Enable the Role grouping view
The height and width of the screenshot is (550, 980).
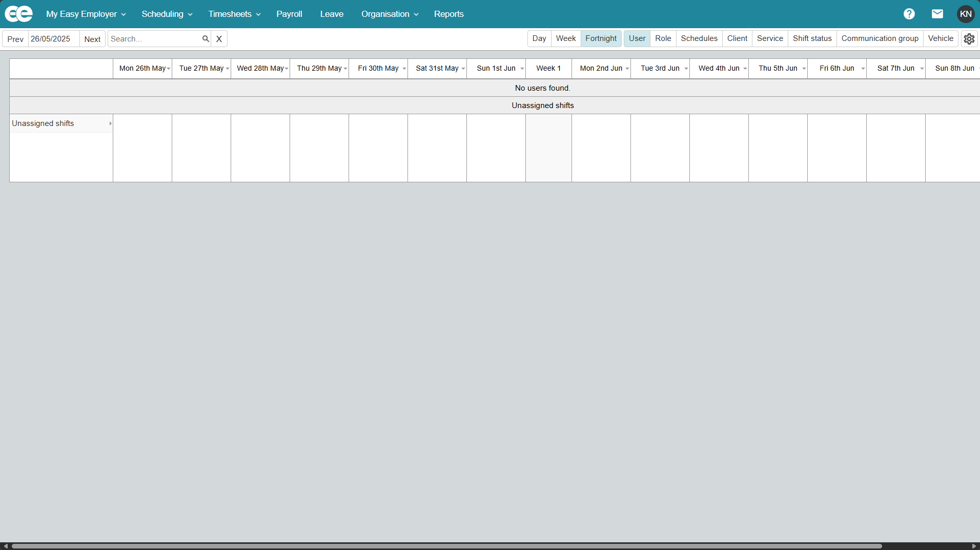coord(663,38)
